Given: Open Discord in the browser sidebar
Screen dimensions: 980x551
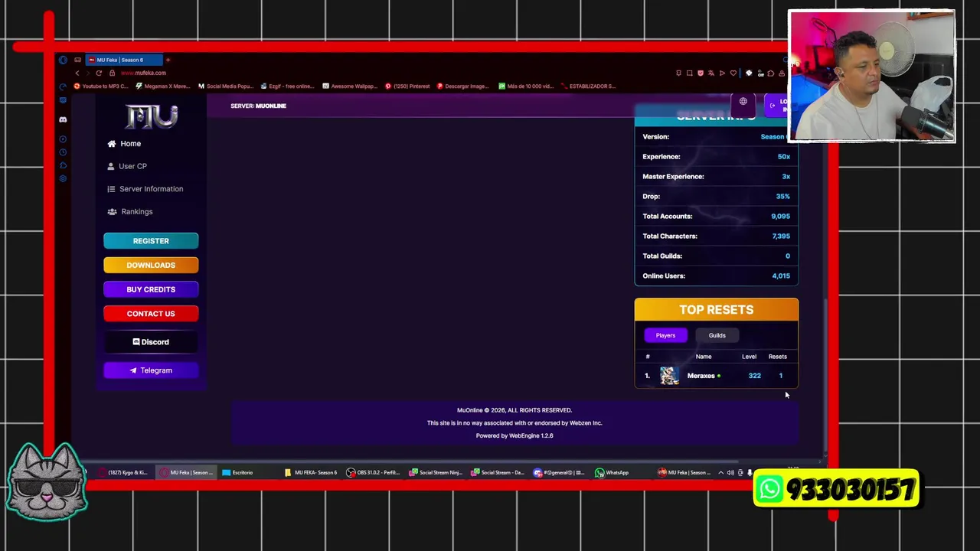Looking at the screenshot, I should pyautogui.click(x=63, y=119).
